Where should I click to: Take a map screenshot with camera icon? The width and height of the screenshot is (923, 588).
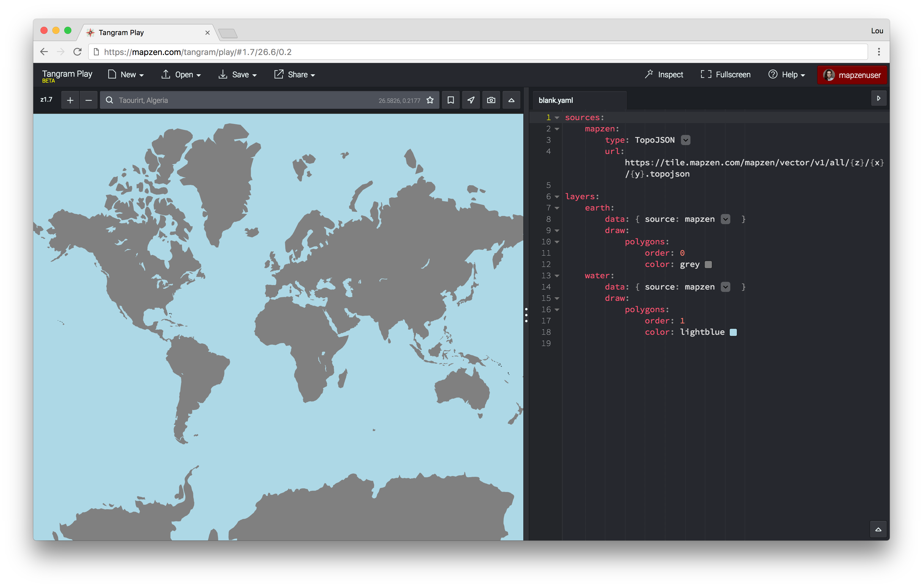491,100
